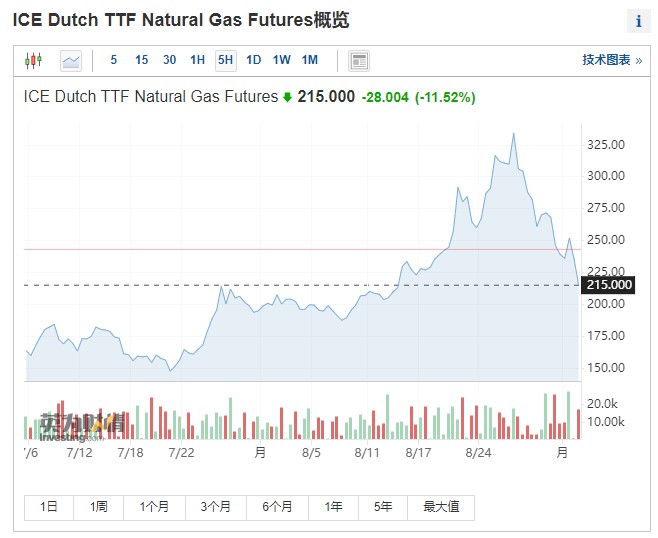
Task: Click the green down arrow price indicator
Action: (x=288, y=98)
